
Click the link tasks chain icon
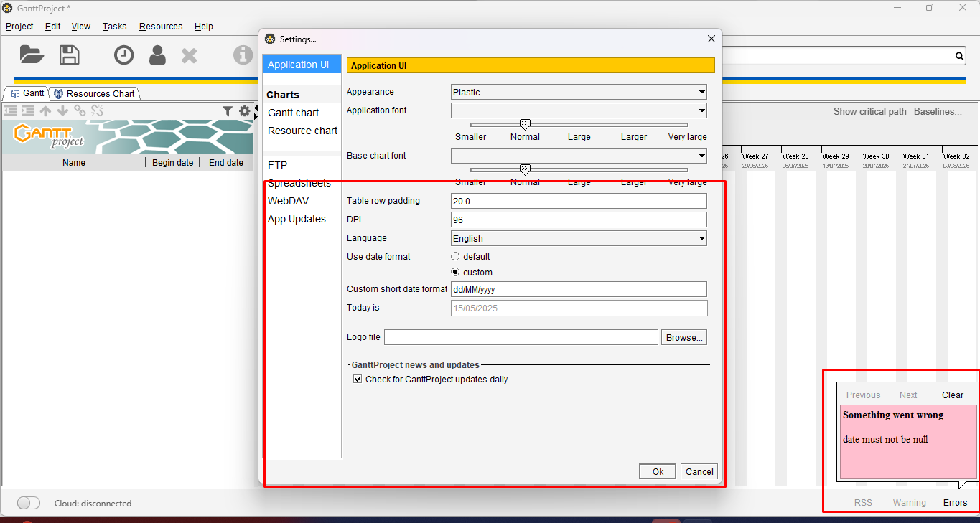[x=80, y=110]
